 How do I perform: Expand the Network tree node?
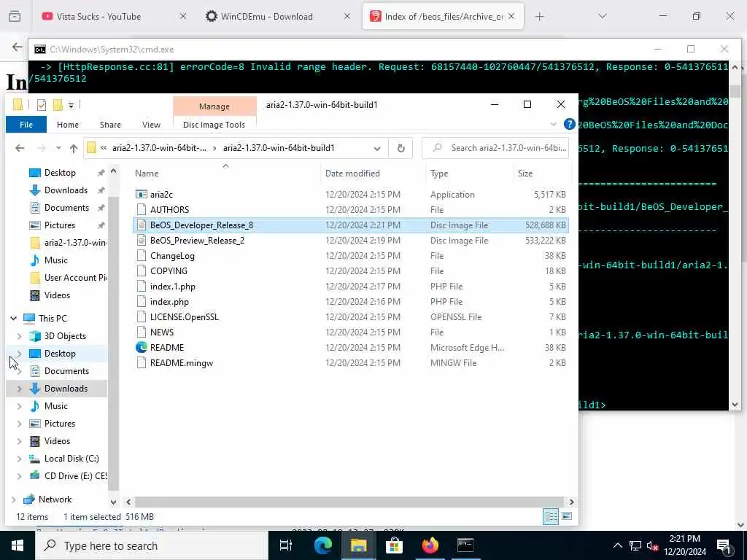[13, 499]
